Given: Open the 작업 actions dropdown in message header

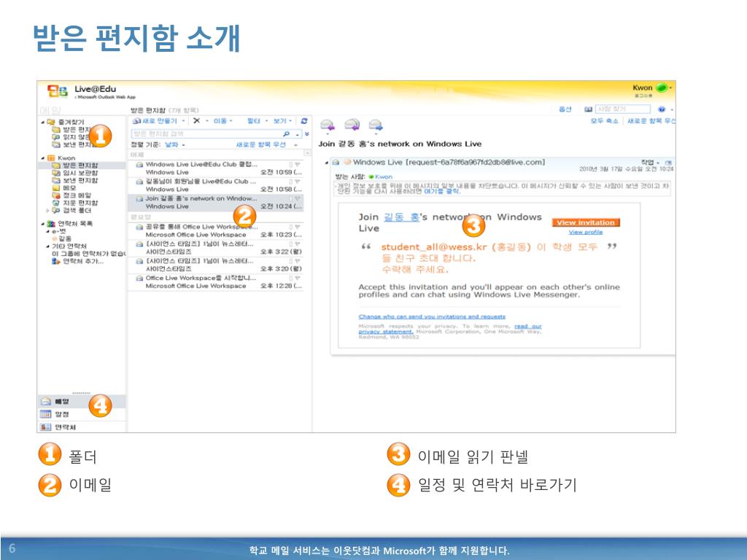Looking at the screenshot, I should (650, 163).
